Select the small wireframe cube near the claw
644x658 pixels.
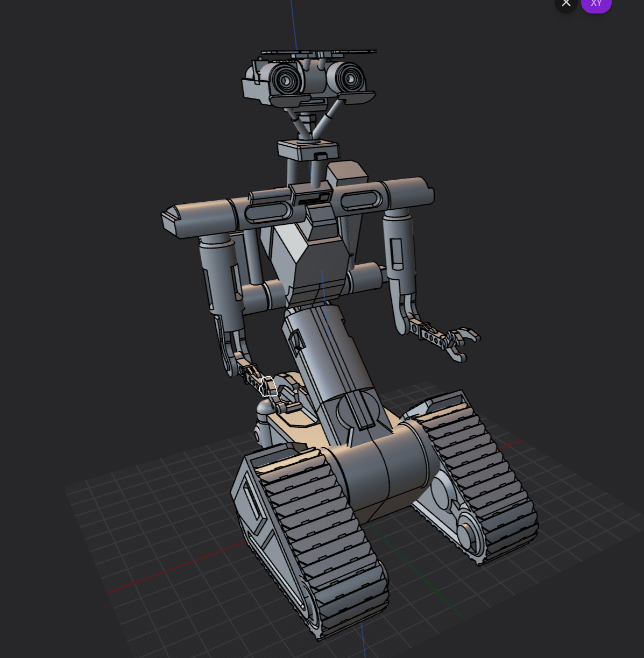pyautogui.click(x=269, y=386)
